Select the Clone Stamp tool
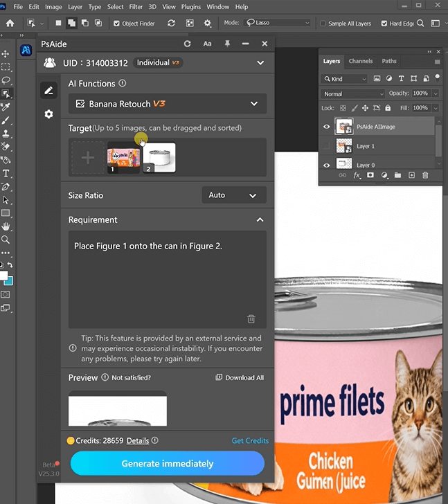This screenshot has height=504, width=448. (6, 134)
